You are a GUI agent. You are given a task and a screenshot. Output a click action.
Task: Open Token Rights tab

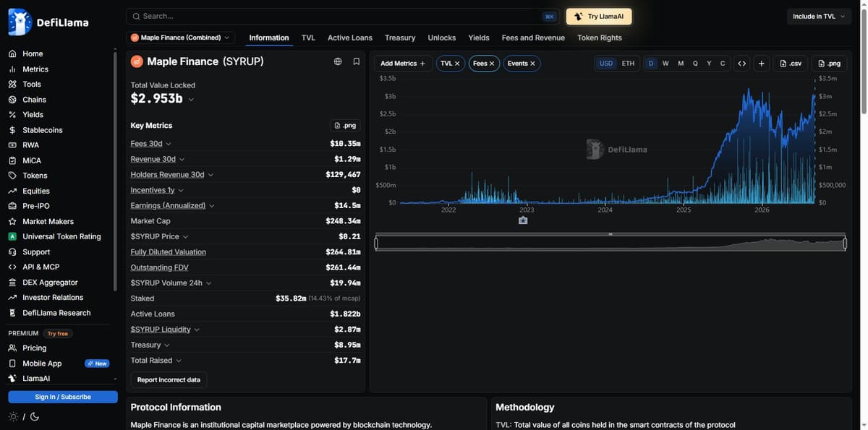(600, 38)
